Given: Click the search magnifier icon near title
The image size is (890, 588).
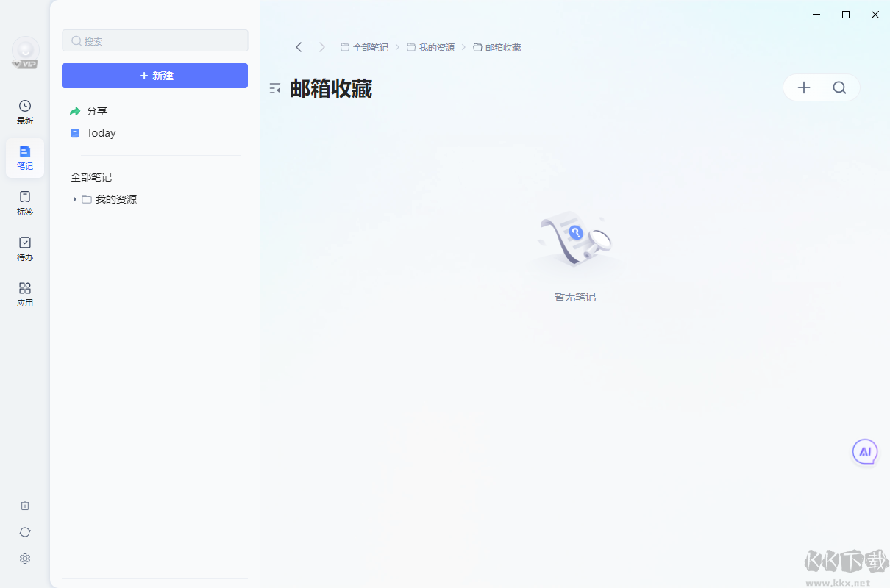Looking at the screenshot, I should pyautogui.click(x=839, y=88).
